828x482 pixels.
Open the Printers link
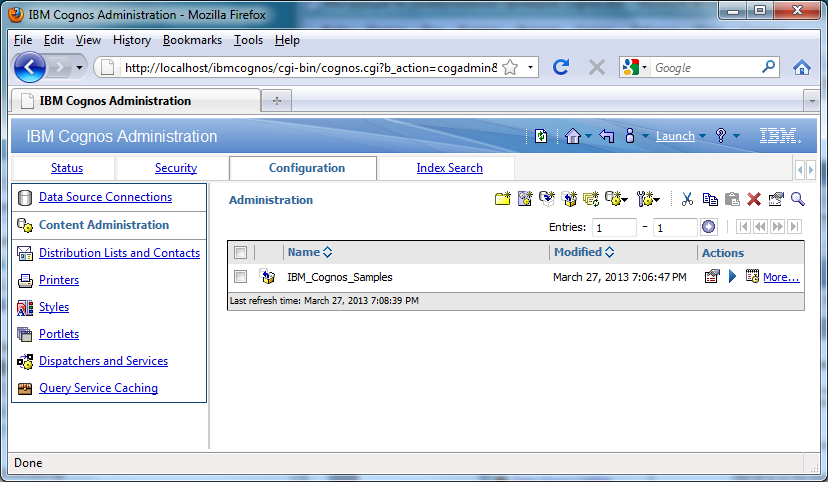click(x=59, y=280)
